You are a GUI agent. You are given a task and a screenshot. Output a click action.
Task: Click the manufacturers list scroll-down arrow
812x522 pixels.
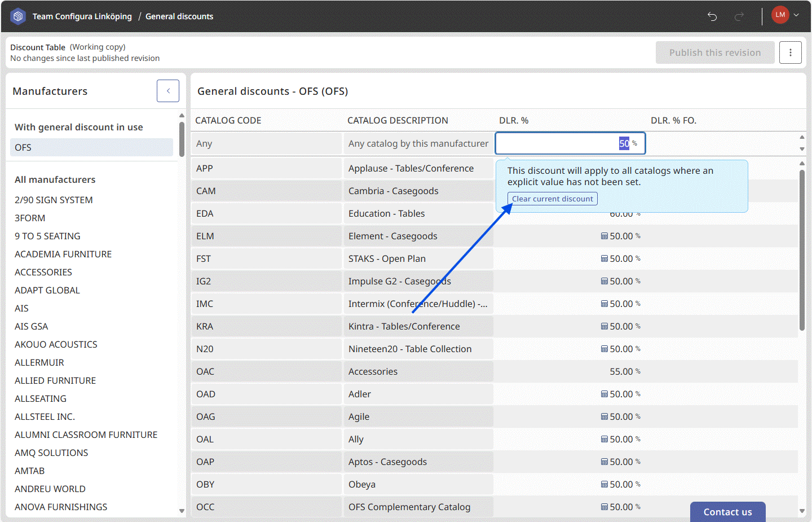click(x=182, y=511)
